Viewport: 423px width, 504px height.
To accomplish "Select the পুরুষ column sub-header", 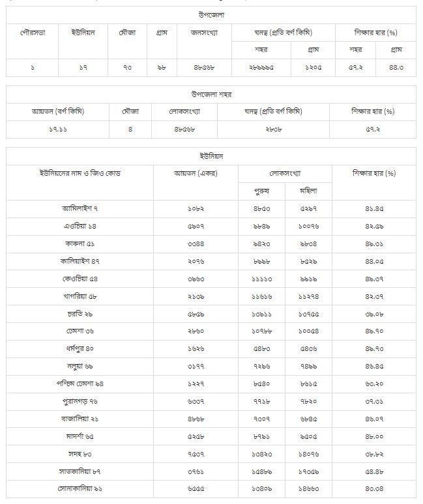I will [x=261, y=191].
